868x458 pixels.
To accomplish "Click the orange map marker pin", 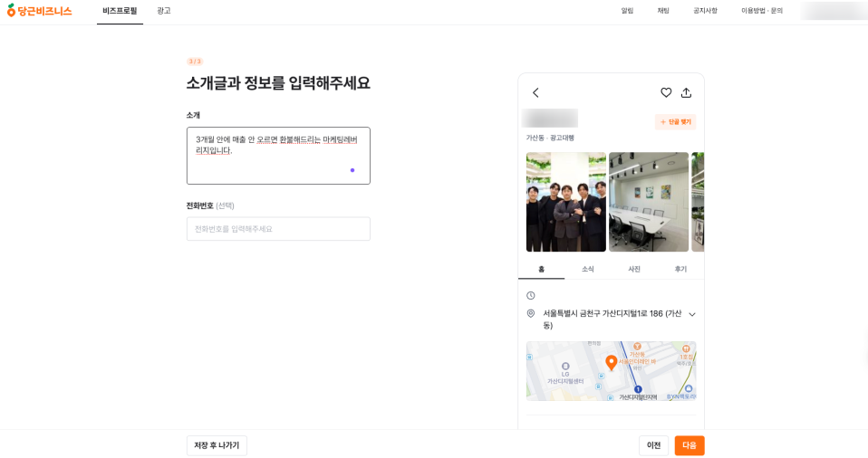I will 612,363.
